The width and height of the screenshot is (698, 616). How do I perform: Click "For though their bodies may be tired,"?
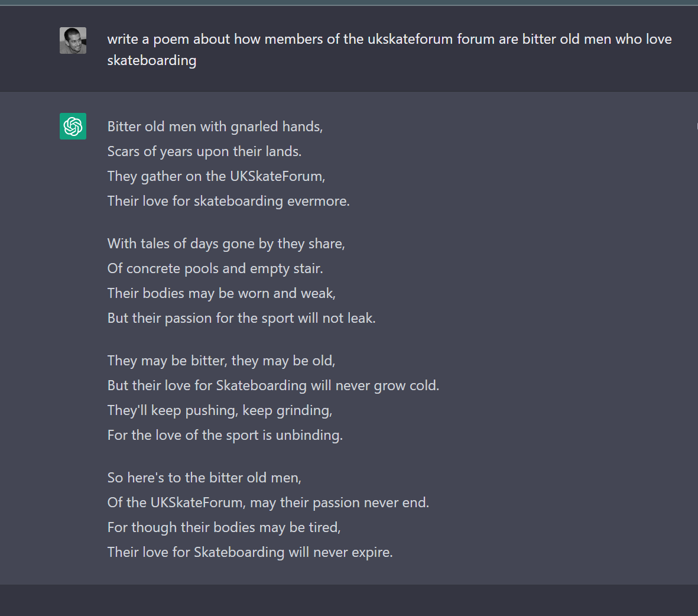(x=224, y=527)
